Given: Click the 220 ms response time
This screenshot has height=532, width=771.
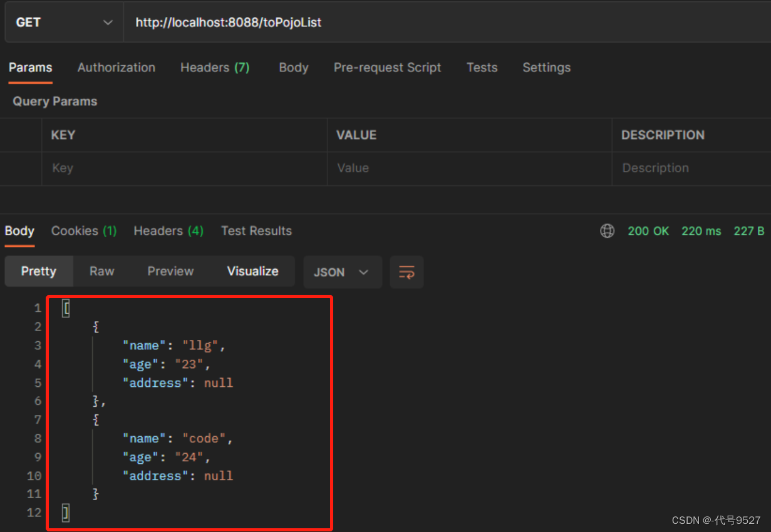Looking at the screenshot, I should pyautogui.click(x=701, y=231).
